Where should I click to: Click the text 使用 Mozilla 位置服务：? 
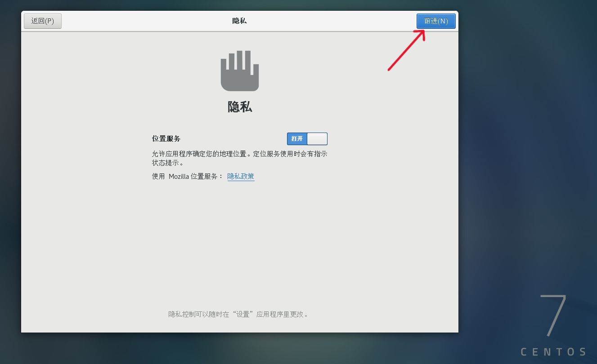pyautogui.click(x=188, y=177)
